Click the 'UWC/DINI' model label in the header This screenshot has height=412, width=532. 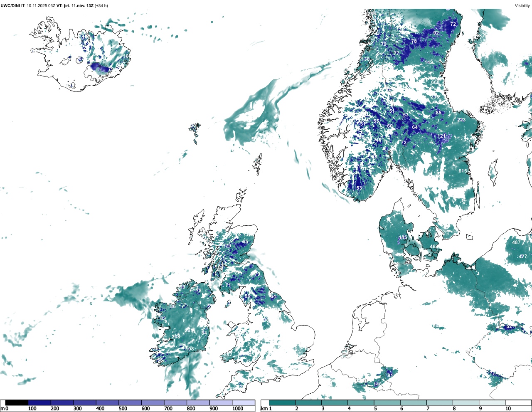[x=10, y=5]
